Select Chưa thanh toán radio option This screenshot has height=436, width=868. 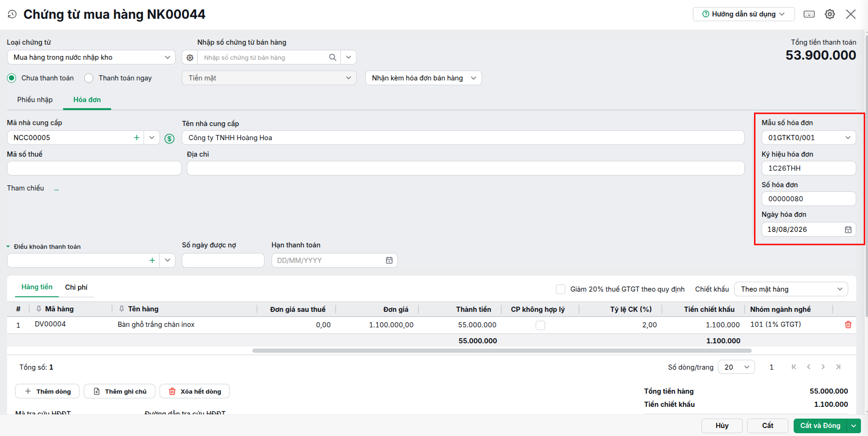click(x=12, y=78)
